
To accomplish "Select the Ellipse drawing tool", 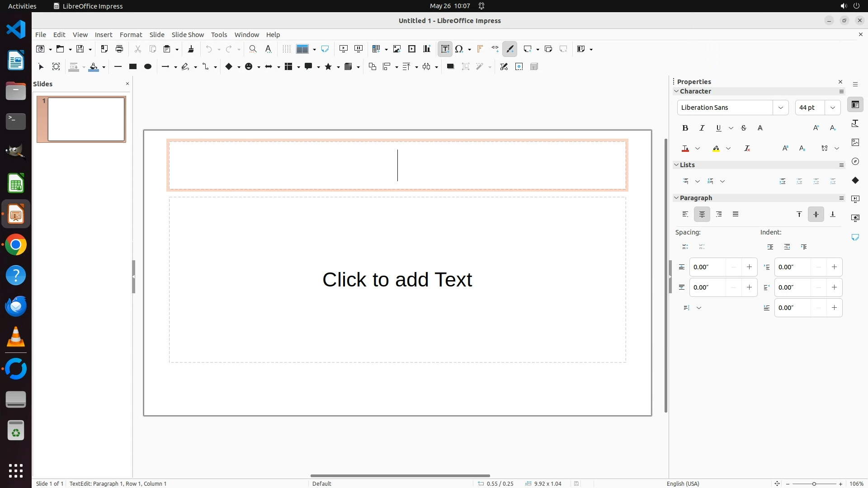I will [147, 67].
